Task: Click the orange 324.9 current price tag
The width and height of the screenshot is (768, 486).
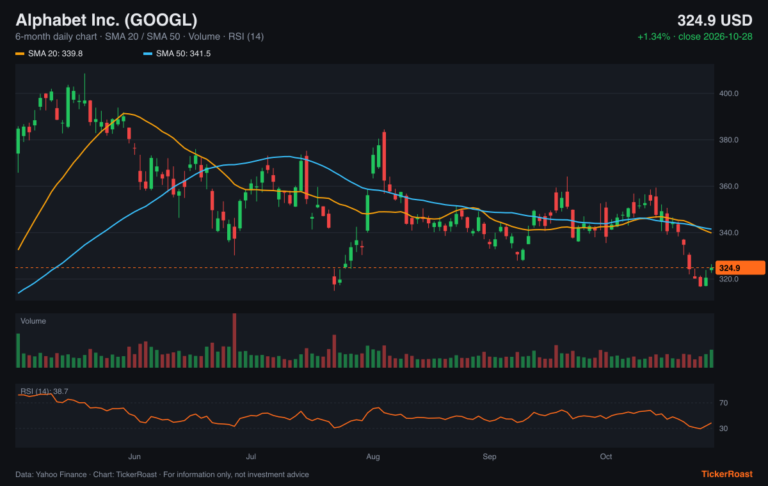Action: pyautogui.click(x=740, y=267)
